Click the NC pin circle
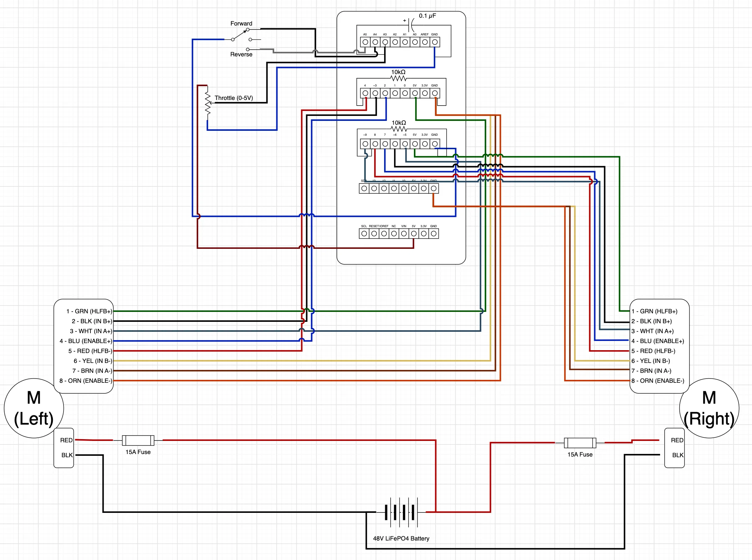Viewport: 752px width, 560px height. point(394,234)
